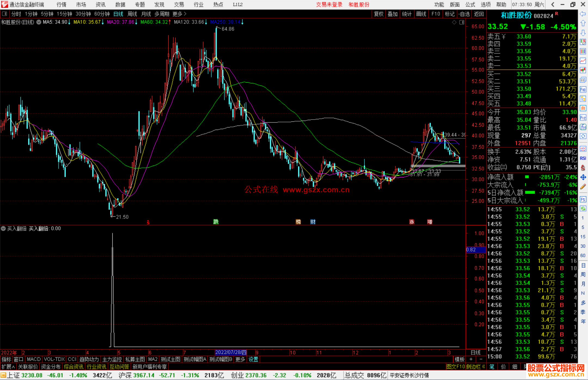588x380 pixels.
Task: Toggle the 买入翻倍 indicator circle button
Action: [x=3, y=229]
